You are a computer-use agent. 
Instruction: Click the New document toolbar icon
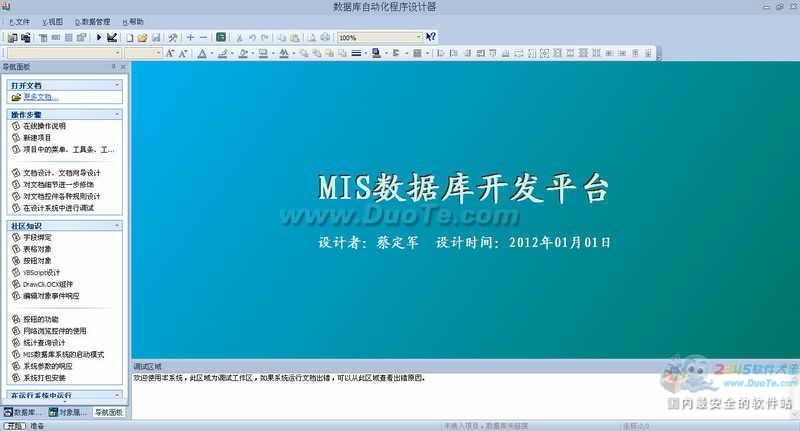129,37
